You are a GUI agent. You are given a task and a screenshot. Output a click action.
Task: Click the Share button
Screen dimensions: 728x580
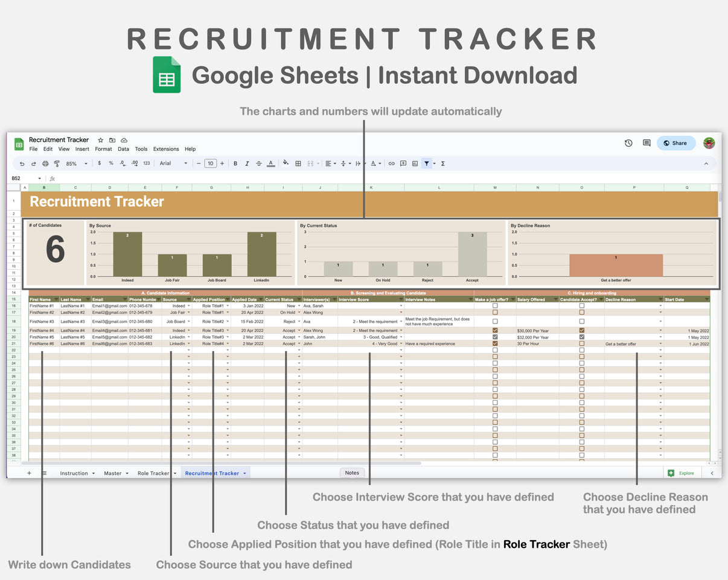click(x=675, y=143)
